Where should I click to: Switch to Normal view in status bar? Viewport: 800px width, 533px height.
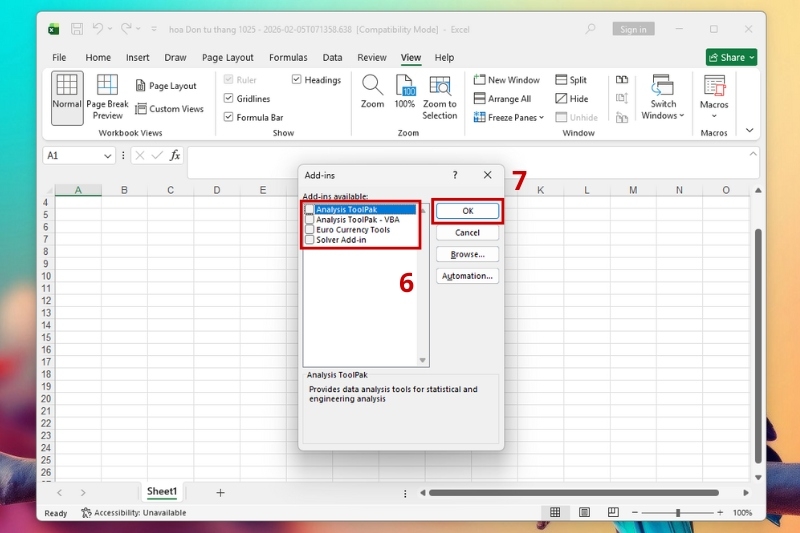tap(555, 512)
